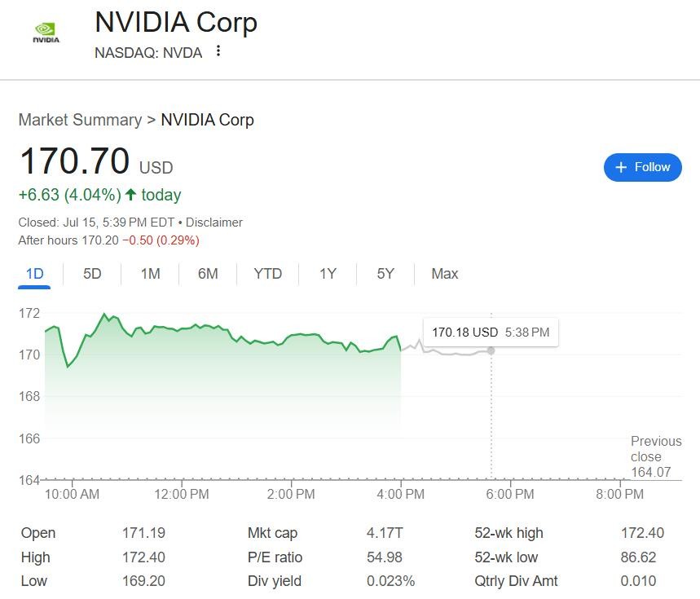This screenshot has height=599, width=700.
Task: Switch to the 1Y chart view
Action: tap(328, 274)
